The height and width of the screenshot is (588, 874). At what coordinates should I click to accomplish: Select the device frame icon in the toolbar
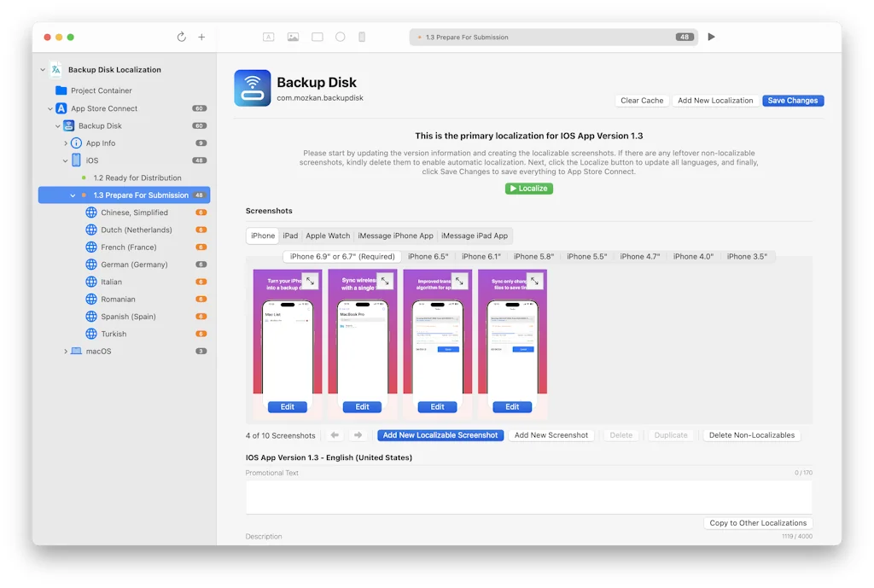click(362, 37)
